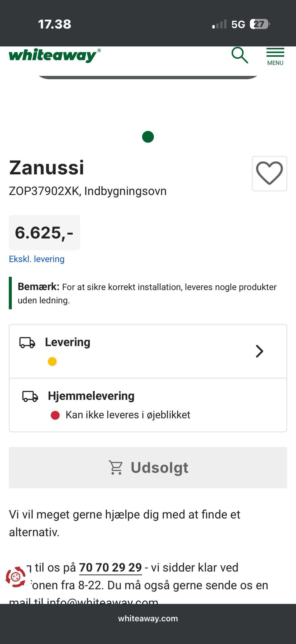Tap the Hjemmelevering truck icon

30,396
